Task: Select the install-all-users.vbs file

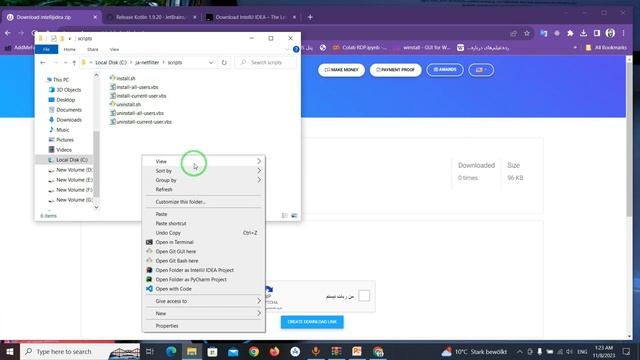Action: [134, 87]
